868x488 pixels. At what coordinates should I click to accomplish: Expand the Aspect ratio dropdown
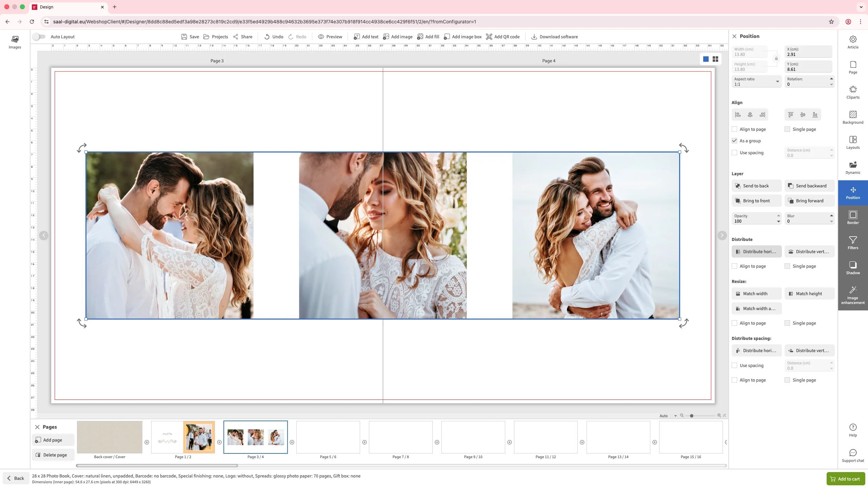pos(777,82)
